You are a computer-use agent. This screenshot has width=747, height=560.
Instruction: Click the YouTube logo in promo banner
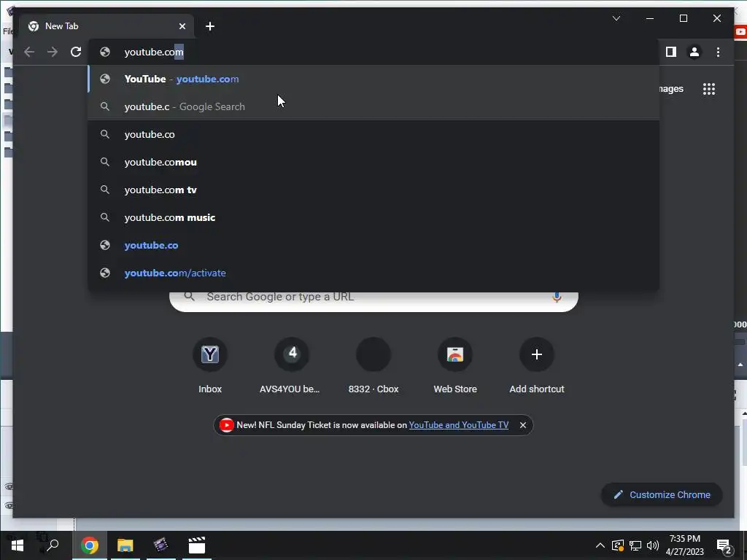click(226, 425)
